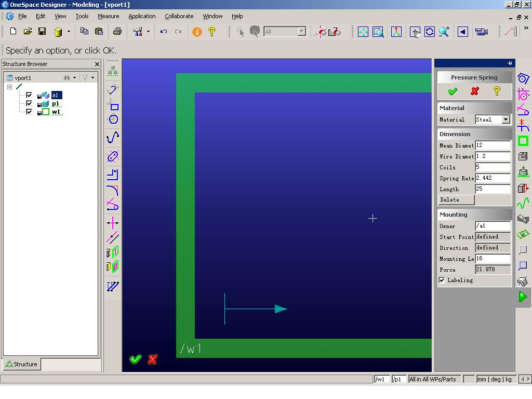Viewport: 532px width, 399px height.
Task: Select the circle tool in the left toolbar
Action: (113, 119)
